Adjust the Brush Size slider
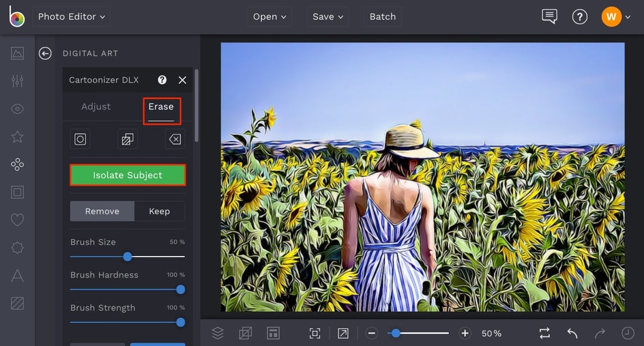 pos(128,257)
